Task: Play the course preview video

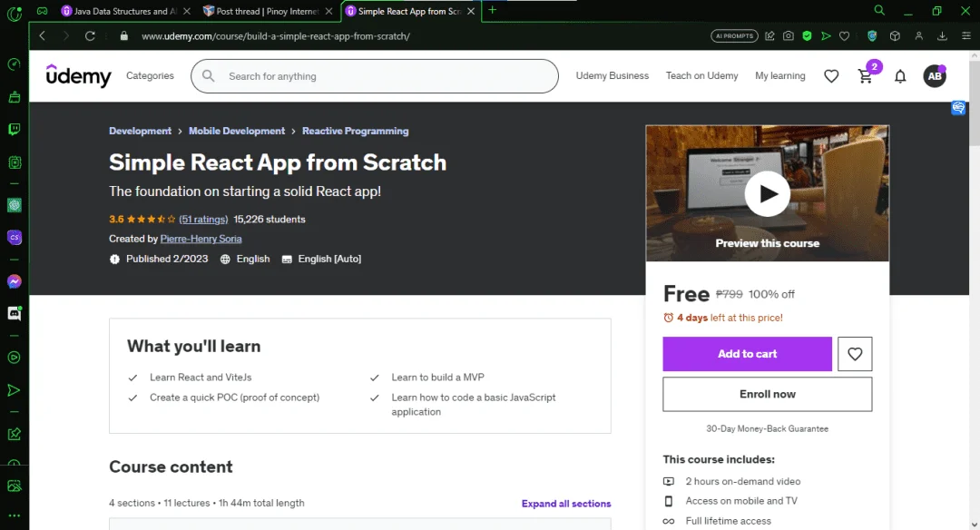Action: (768, 193)
